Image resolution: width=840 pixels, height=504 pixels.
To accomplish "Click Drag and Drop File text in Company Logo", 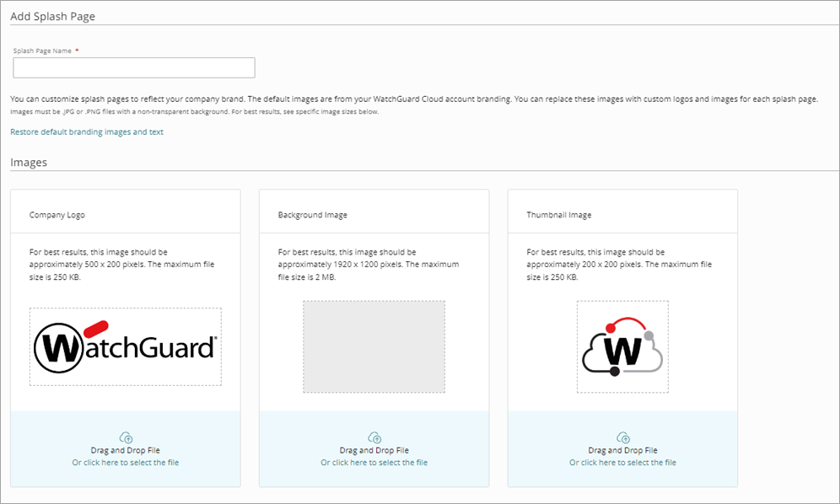I will pos(126,450).
